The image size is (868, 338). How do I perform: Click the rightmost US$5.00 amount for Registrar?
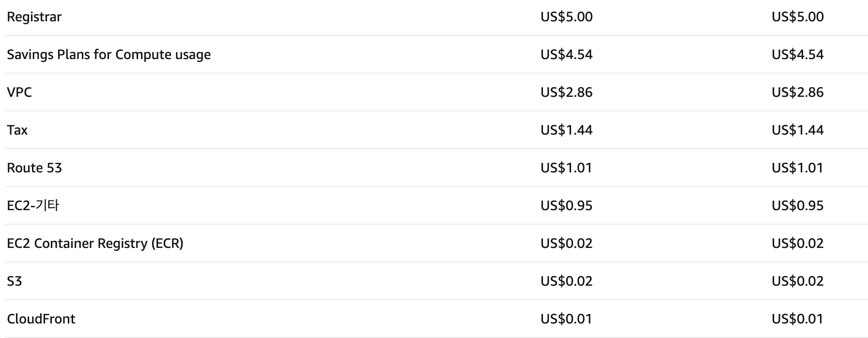[x=797, y=17]
